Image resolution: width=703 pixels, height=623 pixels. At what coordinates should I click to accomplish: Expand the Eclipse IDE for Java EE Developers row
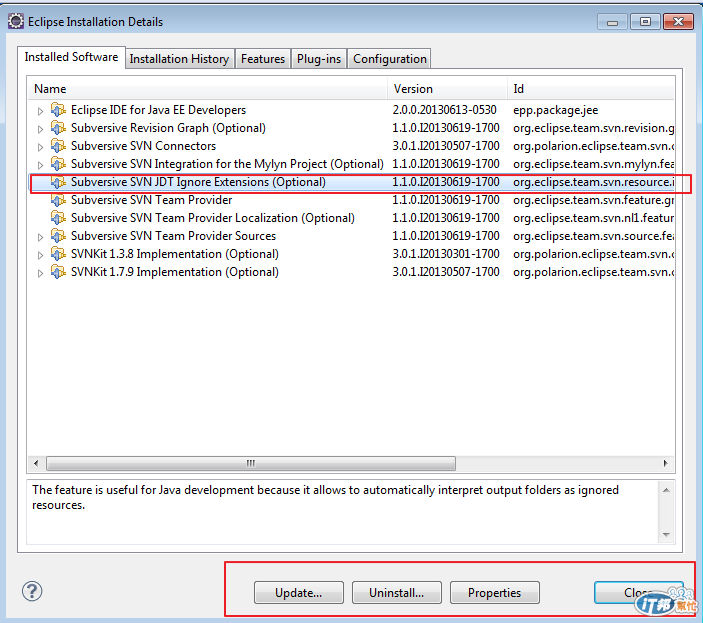click(x=40, y=111)
